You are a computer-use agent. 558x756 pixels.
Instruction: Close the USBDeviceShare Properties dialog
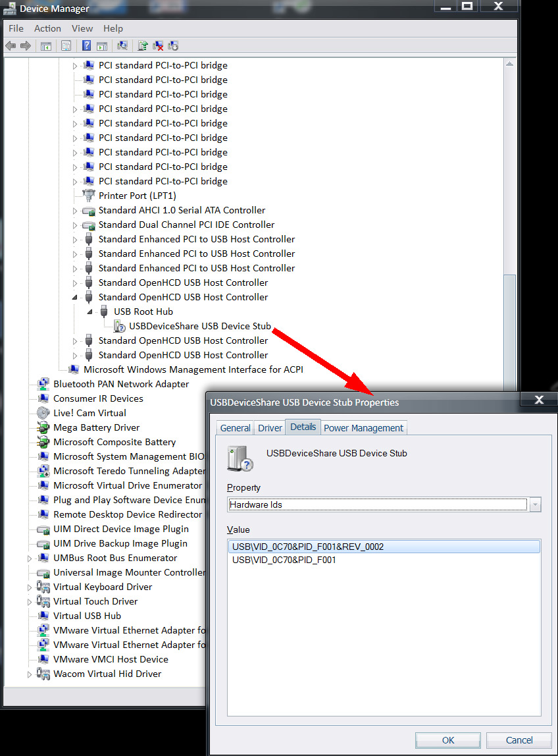click(539, 399)
